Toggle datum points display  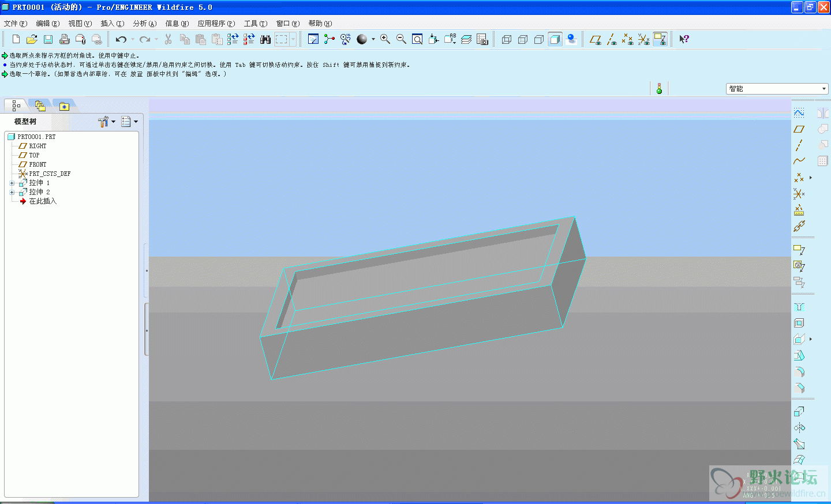[x=628, y=39]
